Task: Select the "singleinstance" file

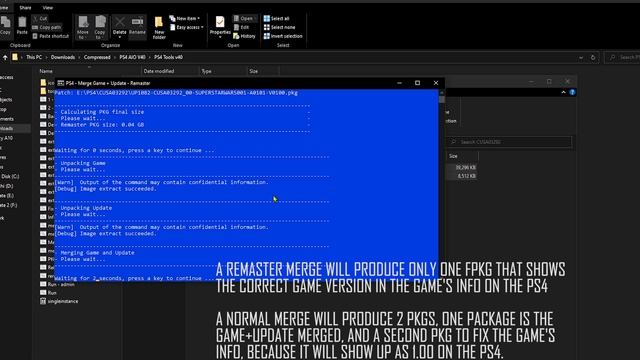Action: point(59,301)
